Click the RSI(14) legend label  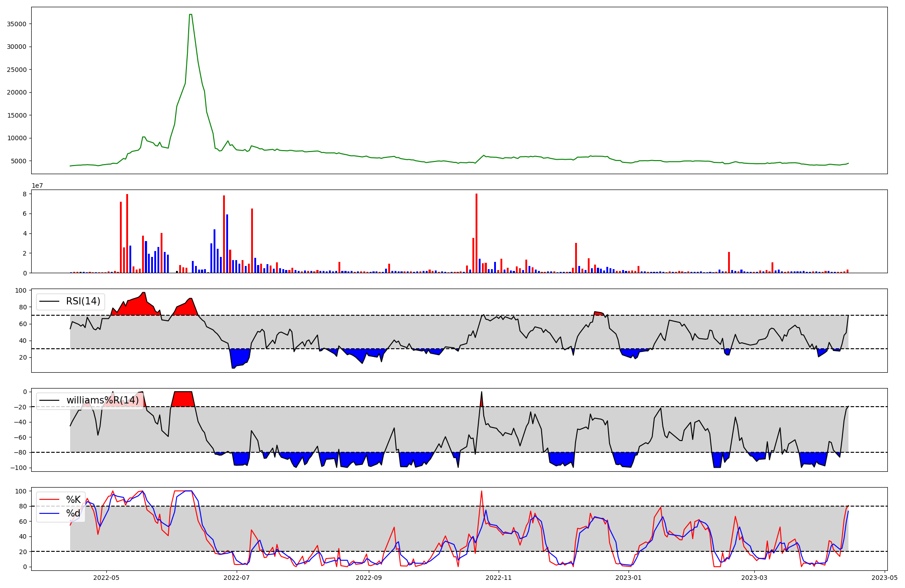[83, 301]
